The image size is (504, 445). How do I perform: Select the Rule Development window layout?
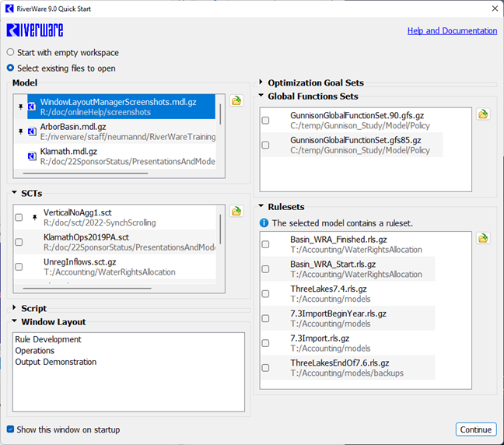pyautogui.click(x=48, y=339)
